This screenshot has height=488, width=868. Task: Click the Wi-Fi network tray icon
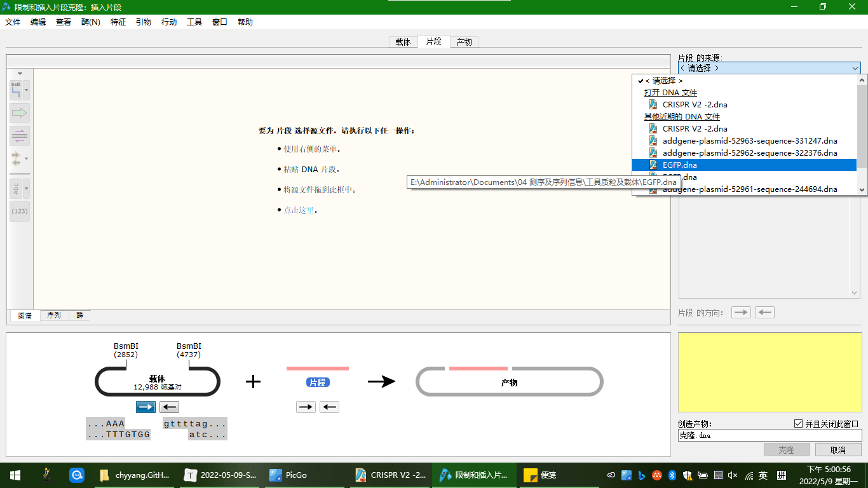(x=749, y=475)
